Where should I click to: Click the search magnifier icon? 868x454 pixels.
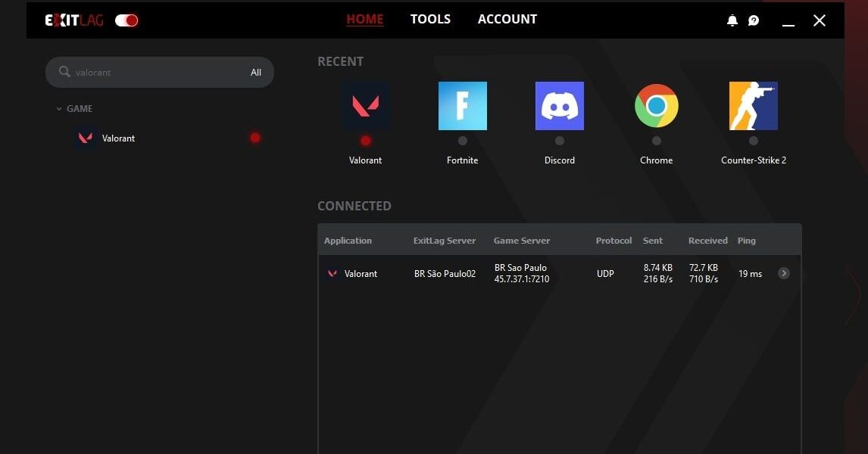[64, 71]
